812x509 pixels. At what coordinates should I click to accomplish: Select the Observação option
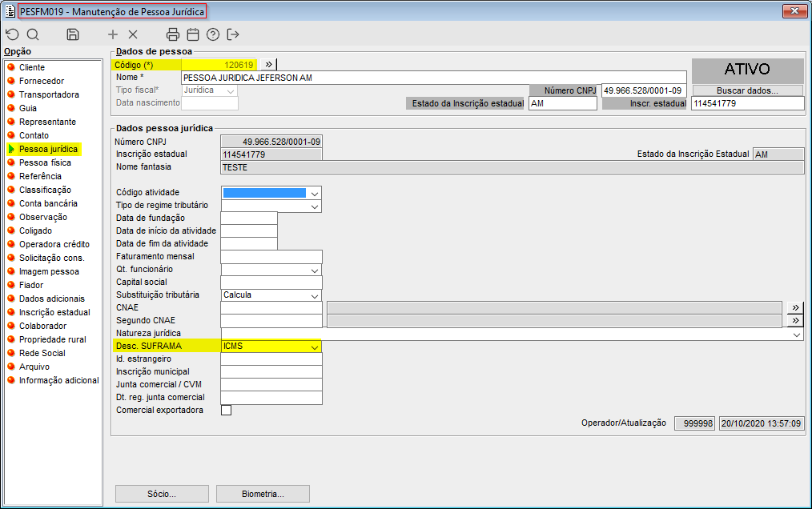point(43,217)
